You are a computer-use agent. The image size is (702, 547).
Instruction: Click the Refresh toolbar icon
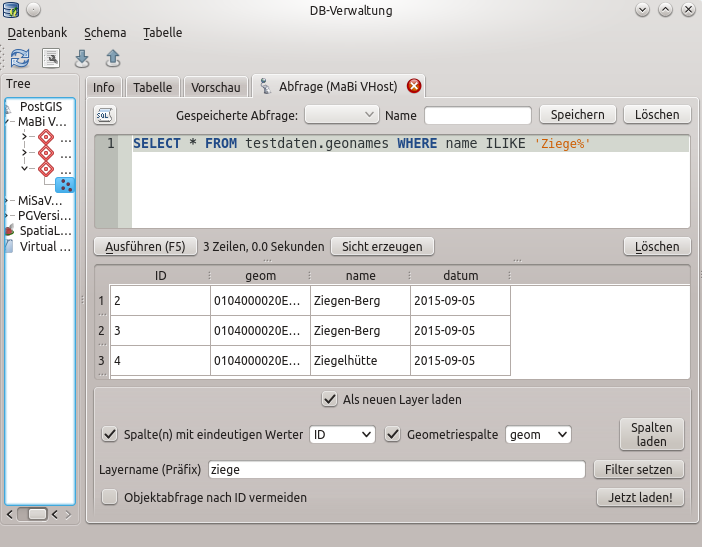20,58
